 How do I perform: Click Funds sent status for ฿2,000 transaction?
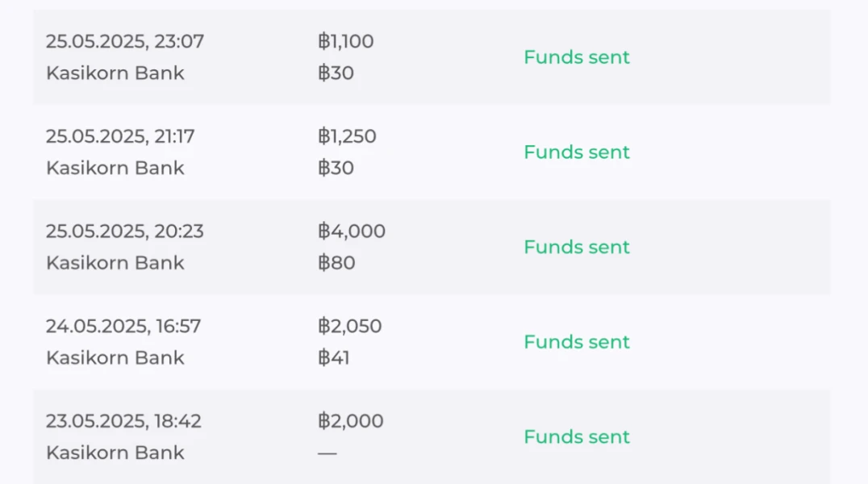(576, 437)
